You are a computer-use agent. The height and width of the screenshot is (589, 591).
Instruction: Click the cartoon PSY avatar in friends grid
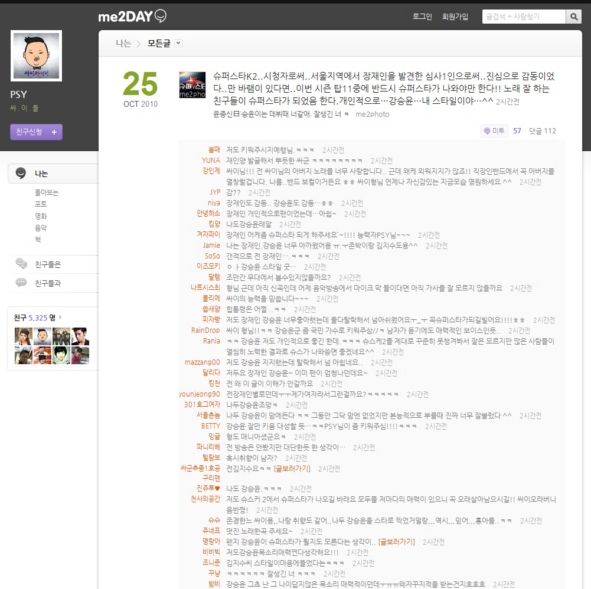click(x=42, y=336)
